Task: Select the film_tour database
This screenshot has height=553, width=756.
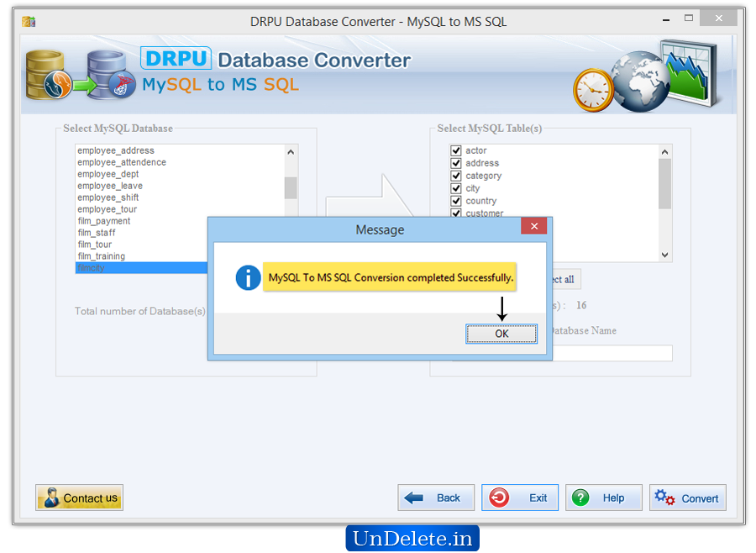Action: pos(94,245)
